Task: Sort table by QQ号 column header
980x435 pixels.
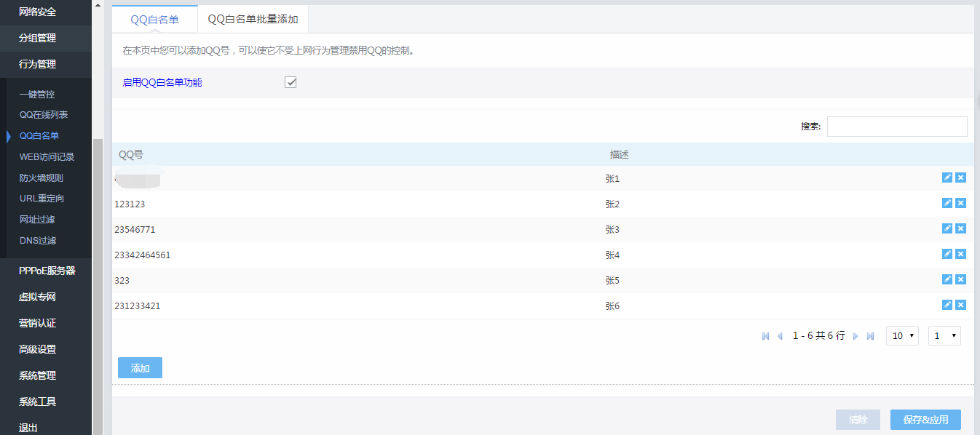Action: 131,154
